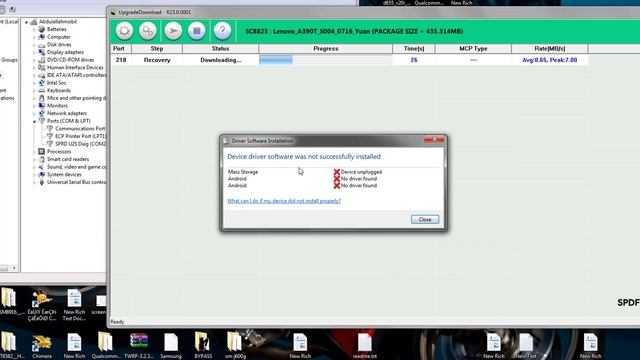Select the Chimera desktop shortcut
640x360 pixels.
coord(42,346)
